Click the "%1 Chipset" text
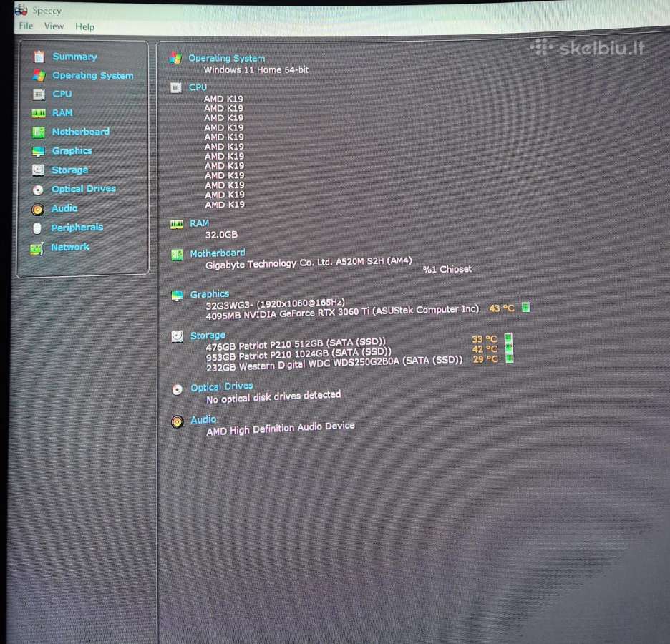 pos(447,269)
